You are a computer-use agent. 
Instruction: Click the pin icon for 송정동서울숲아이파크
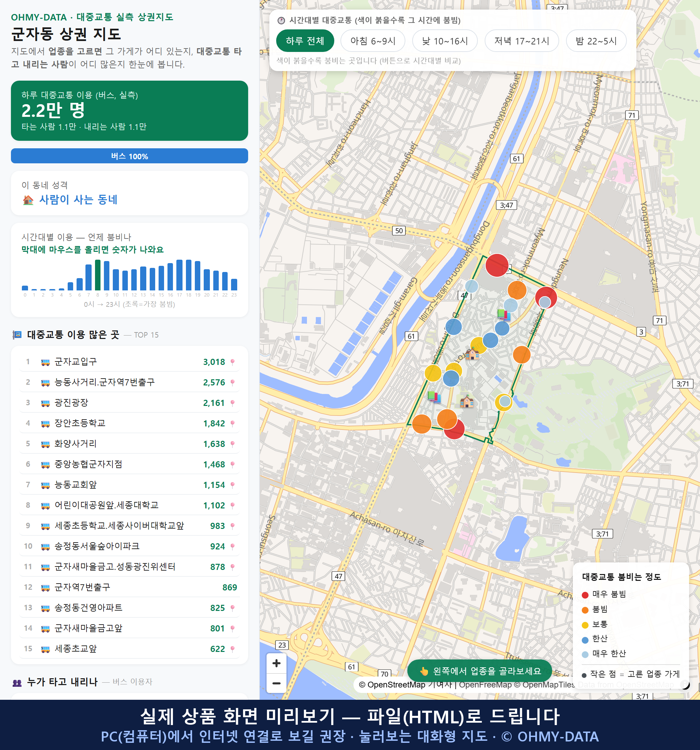232,546
